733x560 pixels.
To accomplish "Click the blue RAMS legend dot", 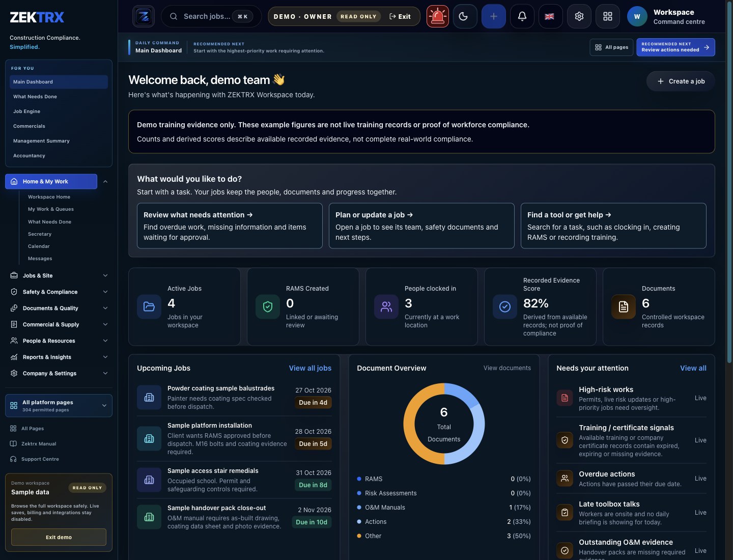I will pos(359,479).
